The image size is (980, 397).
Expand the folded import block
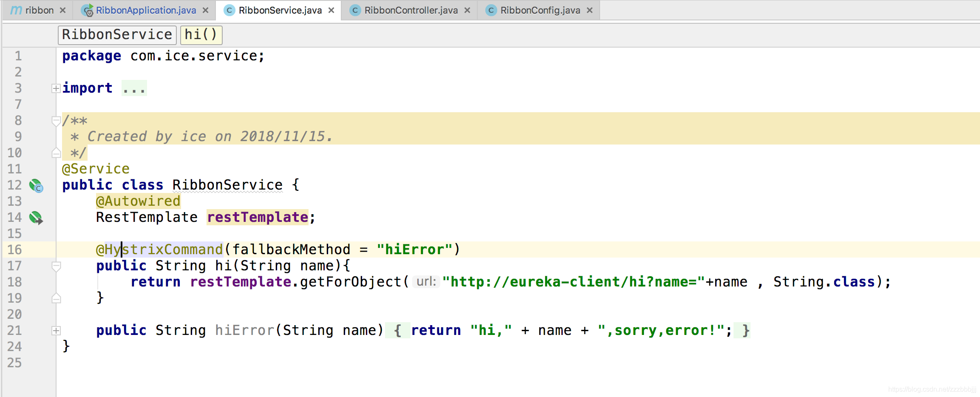click(x=56, y=88)
